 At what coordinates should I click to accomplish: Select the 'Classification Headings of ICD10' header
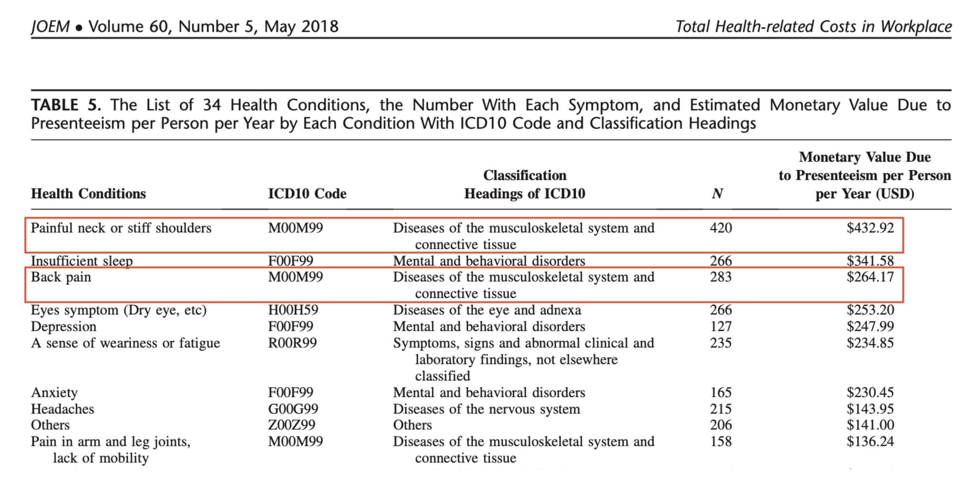point(524,185)
